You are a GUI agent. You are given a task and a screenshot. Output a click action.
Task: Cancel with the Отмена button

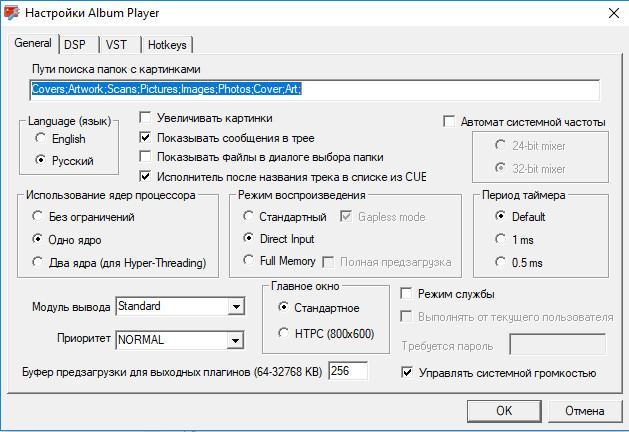[x=584, y=411]
